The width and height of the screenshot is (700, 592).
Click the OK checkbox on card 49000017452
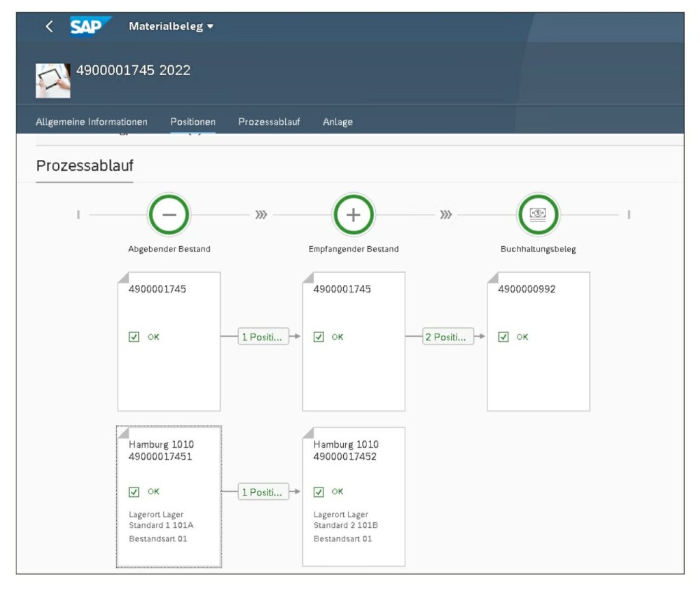click(319, 492)
